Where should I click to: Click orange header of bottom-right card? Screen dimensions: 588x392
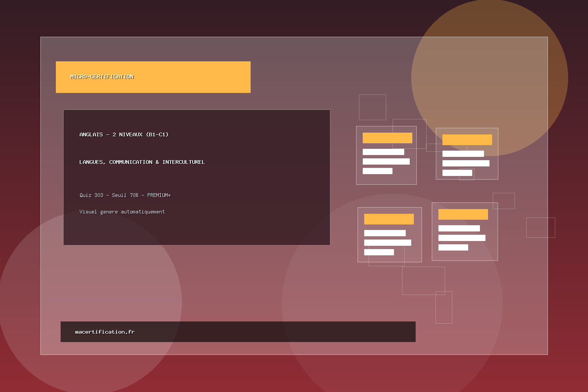click(463, 214)
